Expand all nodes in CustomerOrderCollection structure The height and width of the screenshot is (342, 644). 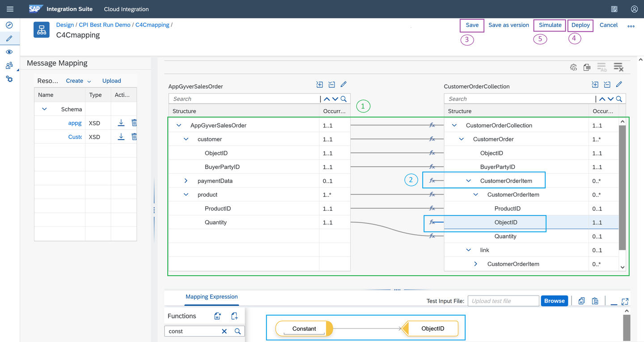(x=595, y=84)
